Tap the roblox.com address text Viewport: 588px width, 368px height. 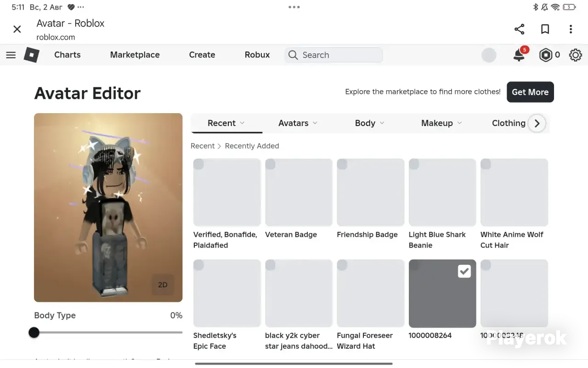click(x=56, y=37)
